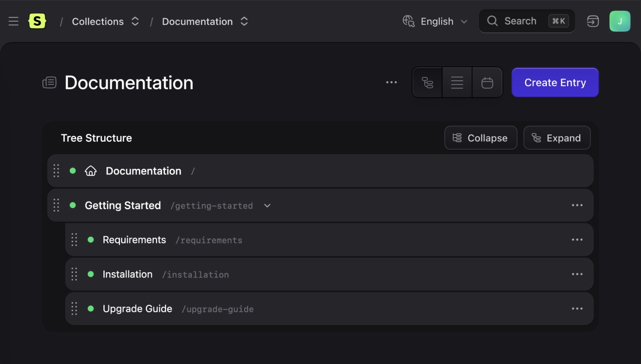The height and width of the screenshot is (364, 641).
Task: Click the Collapse tree button
Action: coord(480,138)
